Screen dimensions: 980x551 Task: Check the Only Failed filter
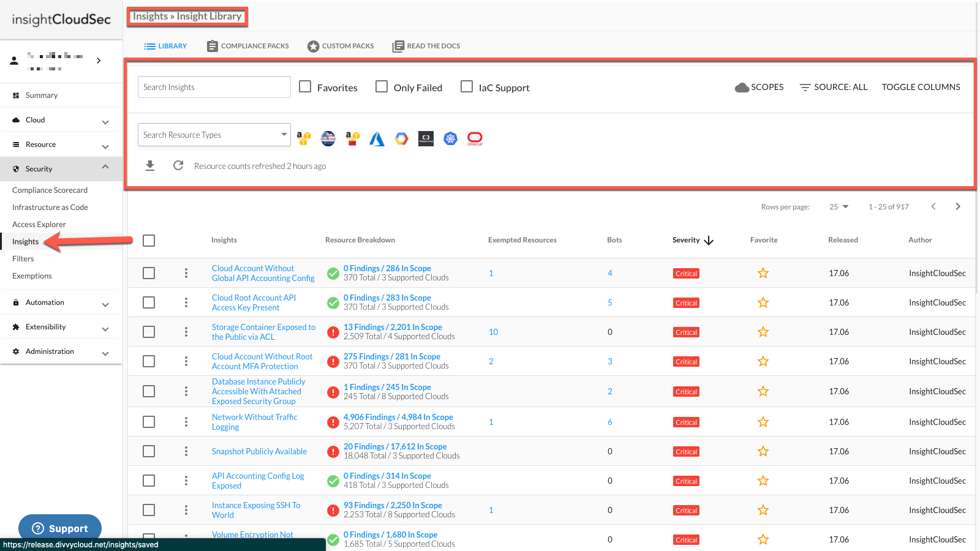coord(382,87)
